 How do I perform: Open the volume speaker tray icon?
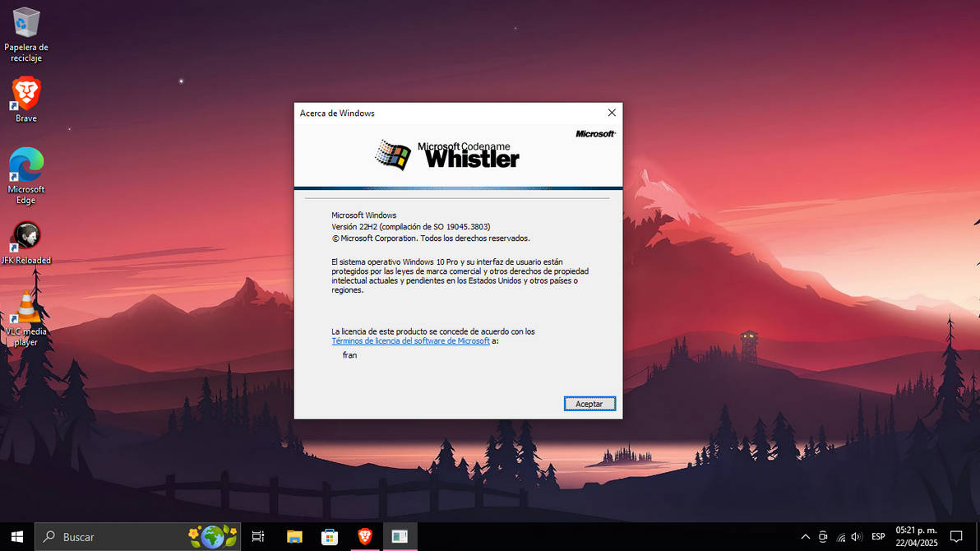coord(857,537)
